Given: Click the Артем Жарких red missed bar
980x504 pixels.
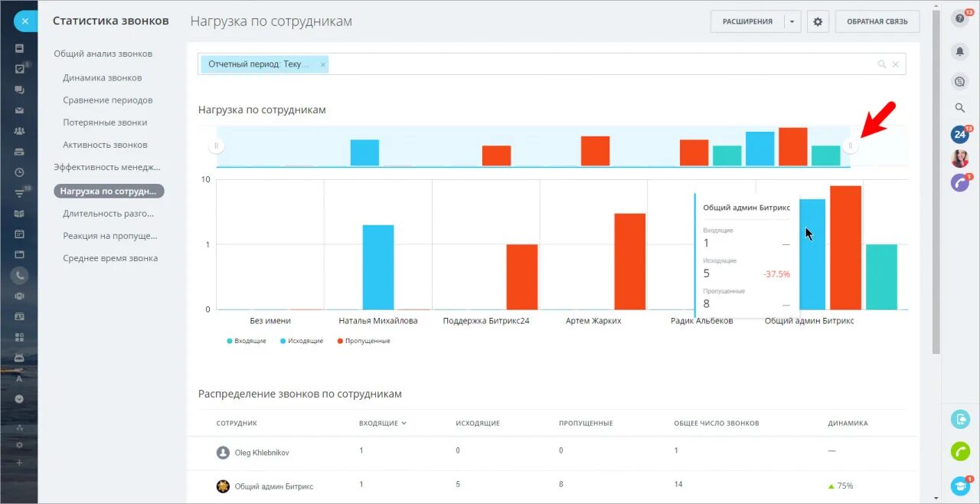Looking at the screenshot, I should 630,261.
